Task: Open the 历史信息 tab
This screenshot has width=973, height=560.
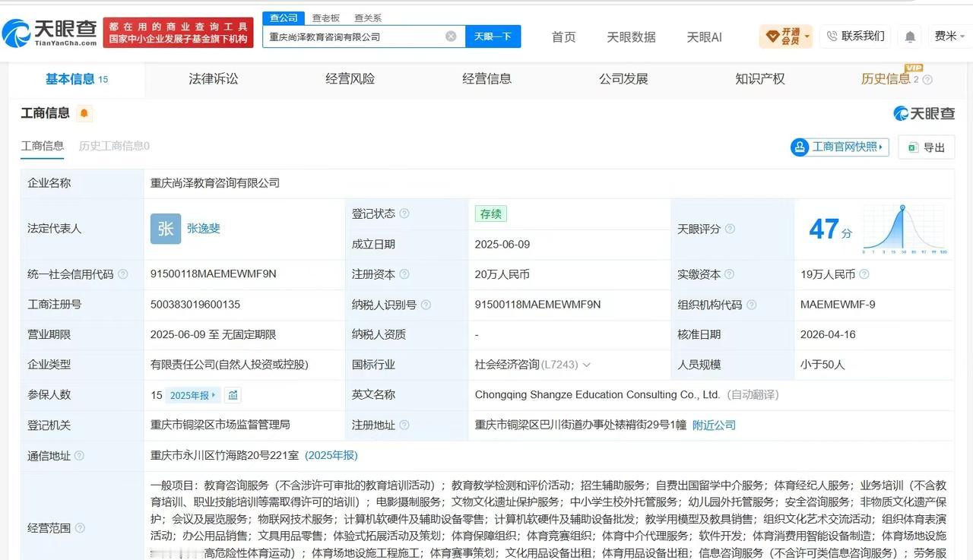Action: [886, 79]
